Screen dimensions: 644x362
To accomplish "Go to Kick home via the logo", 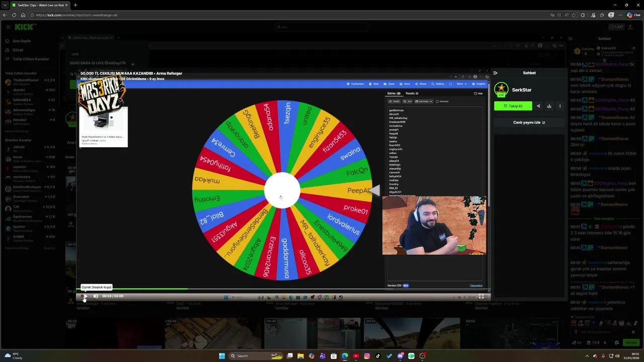I will (x=24, y=27).
